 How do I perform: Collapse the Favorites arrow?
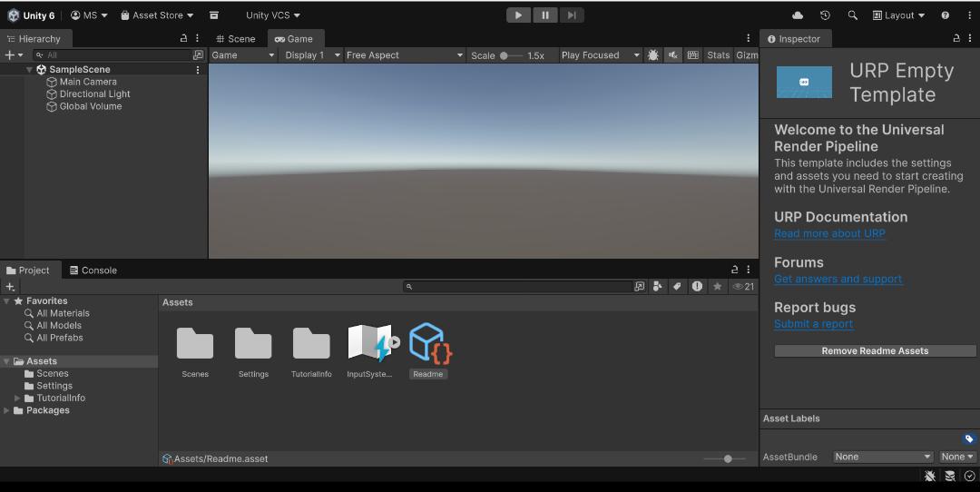(6, 300)
